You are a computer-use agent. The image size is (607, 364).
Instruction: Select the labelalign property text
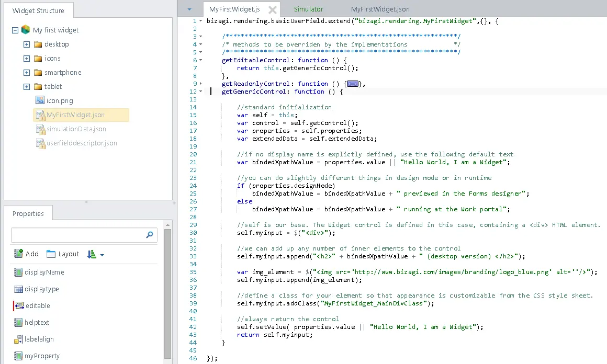[x=39, y=339]
